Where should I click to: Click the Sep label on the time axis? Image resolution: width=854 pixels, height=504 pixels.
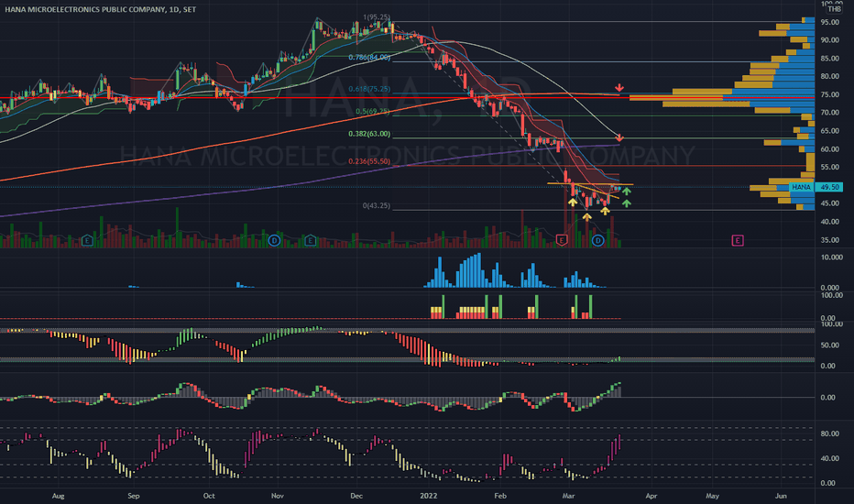coord(134,496)
